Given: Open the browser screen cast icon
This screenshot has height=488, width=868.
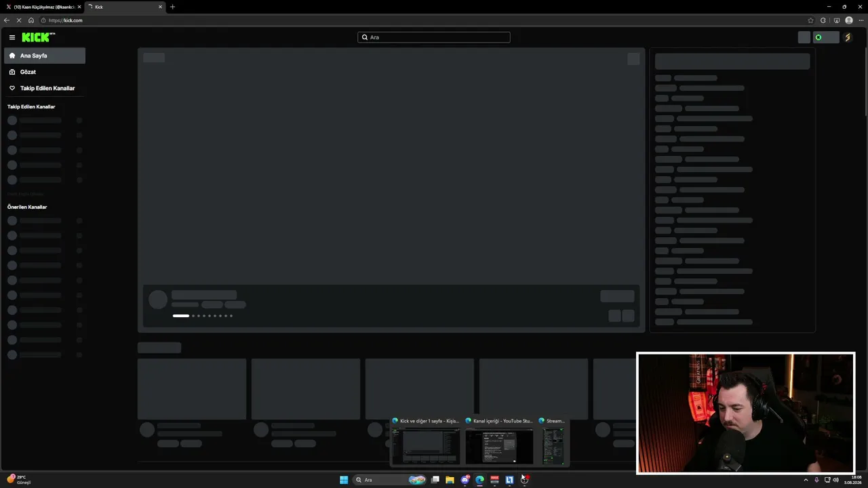Looking at the screenshot, I should [836, 20].
